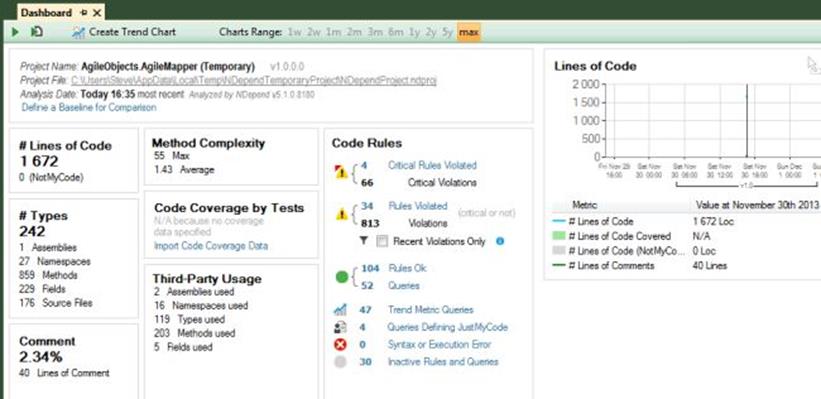Click the blue Lines of Code legend swatch
Viewport: 821px width, 399px height.
click(x=559, y=221)
